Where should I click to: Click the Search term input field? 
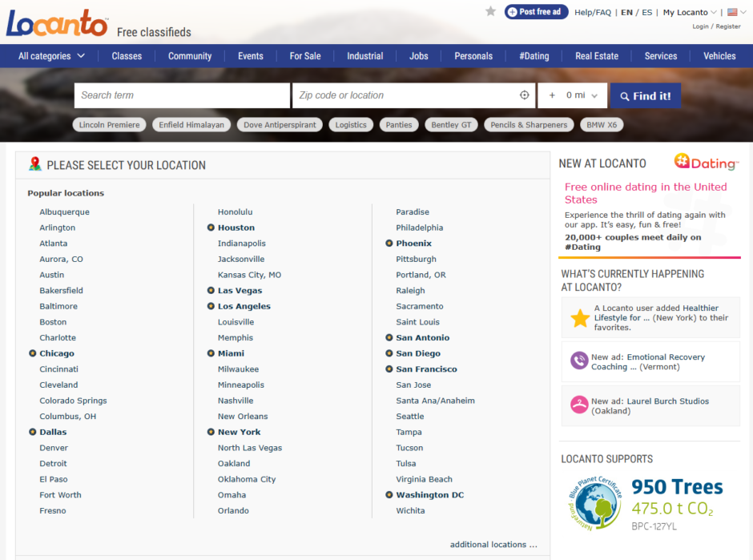click(x=182, y=95)
